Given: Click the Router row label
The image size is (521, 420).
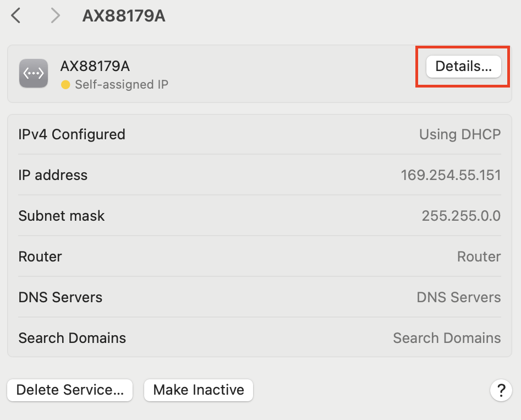Looking at the screenshot, I should [40, 257].
